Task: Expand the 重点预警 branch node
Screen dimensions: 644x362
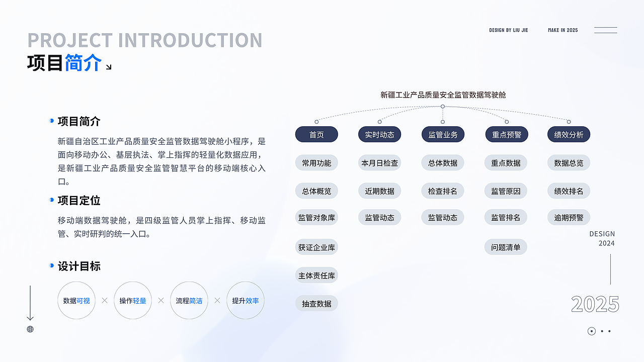Action: point(506,134)
